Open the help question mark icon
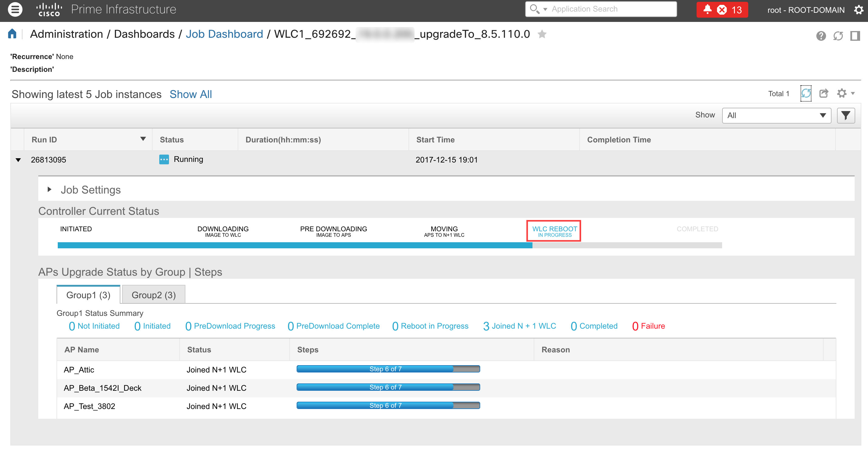The image size is (868, 451). (821, 36)
